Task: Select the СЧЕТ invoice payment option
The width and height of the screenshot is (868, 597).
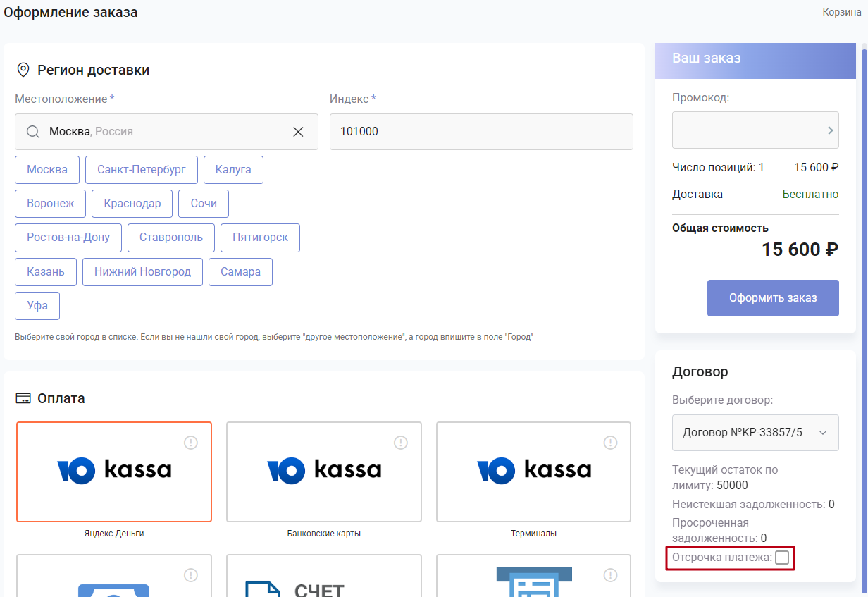Action: [324, 575]
